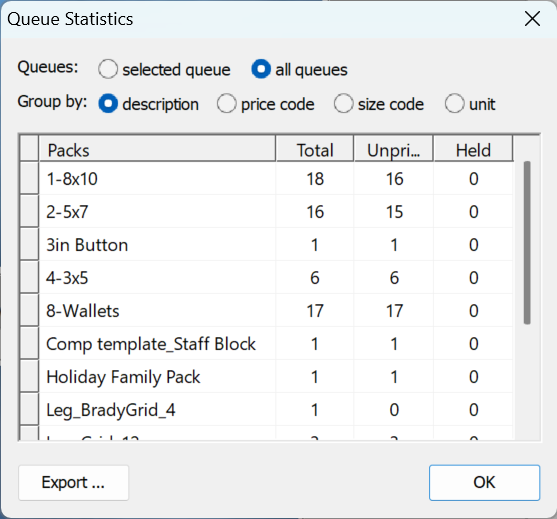Viewport: 557px width, 519px height.
Task: Confirm with the OK button
Action: point(485,483)
